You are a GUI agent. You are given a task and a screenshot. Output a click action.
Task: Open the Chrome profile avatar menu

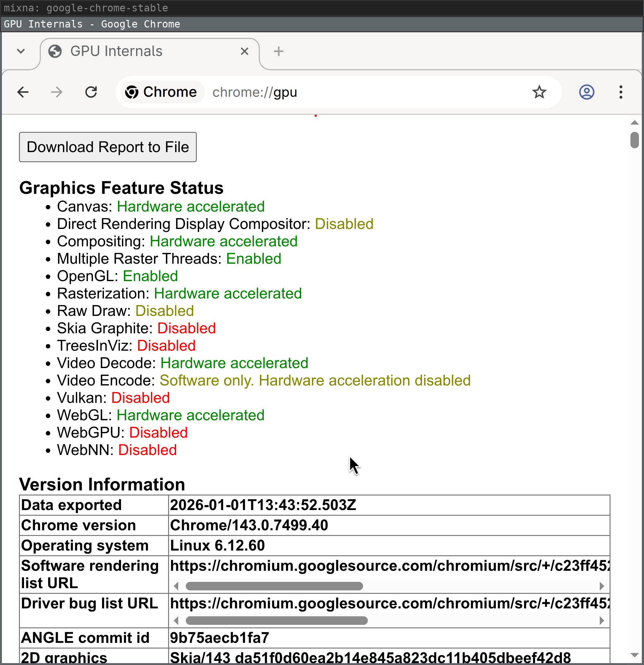coord(586,92)
